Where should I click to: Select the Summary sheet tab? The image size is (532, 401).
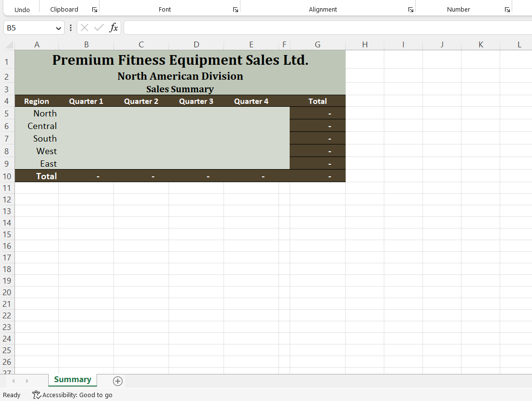pyautogui.click(x=72, y=380)
